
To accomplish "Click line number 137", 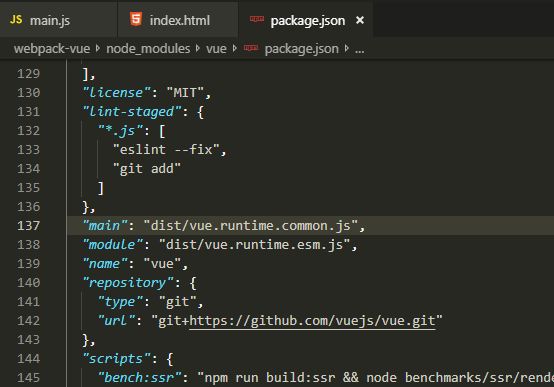I will click(29, 225).
